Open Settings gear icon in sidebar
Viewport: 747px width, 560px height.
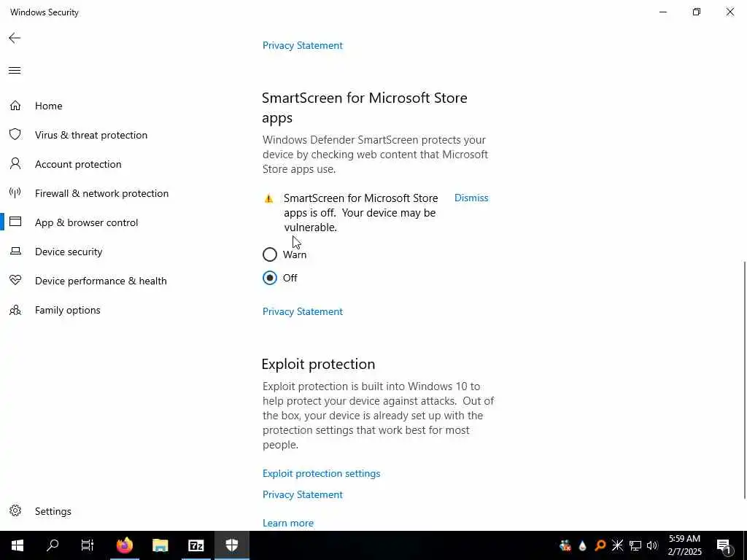15,511
